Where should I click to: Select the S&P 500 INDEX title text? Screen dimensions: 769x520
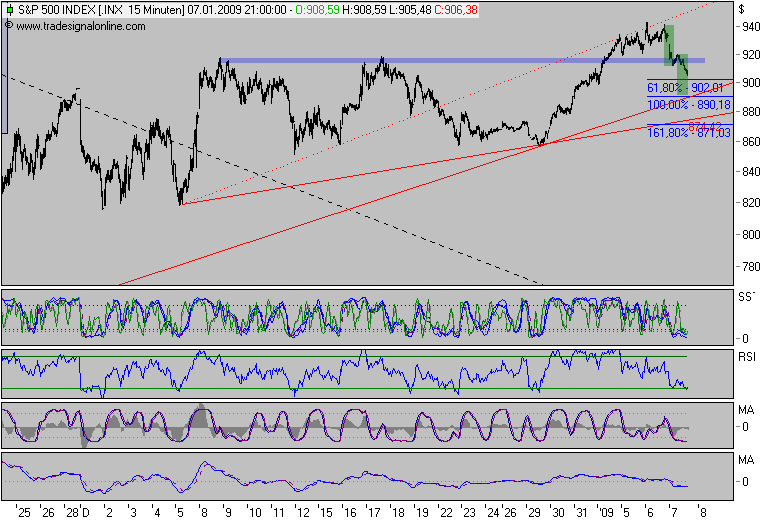click(x=57, y=10)
